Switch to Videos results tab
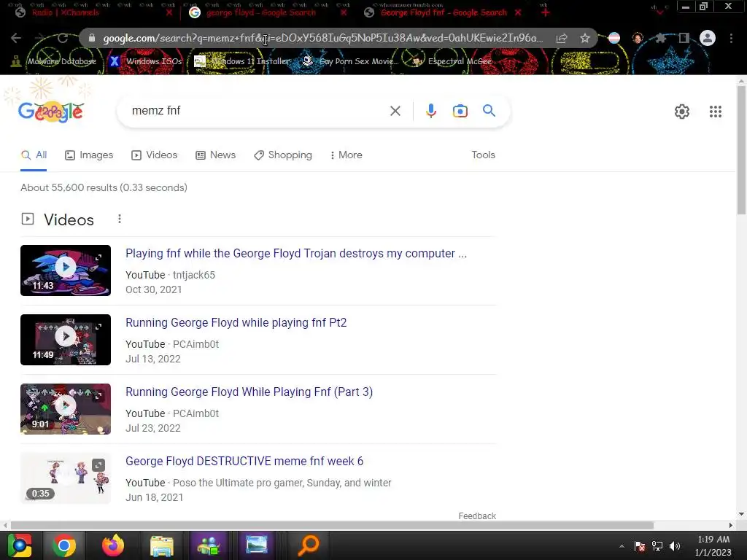This screenshot has height=560, width=747. [x=155, y=155]
